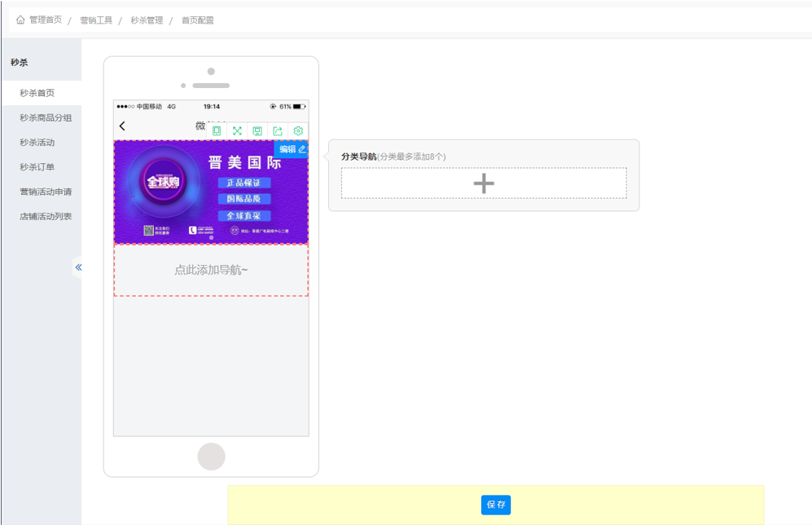Viewport: 812px width, 525px height.
Task: Click the blue 保存 save button
Action: (x=496, y=505)
